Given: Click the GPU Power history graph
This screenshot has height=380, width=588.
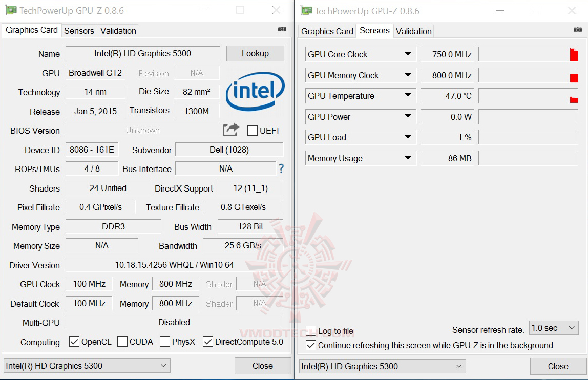Looking at the screenshot, I should [529, 117].
